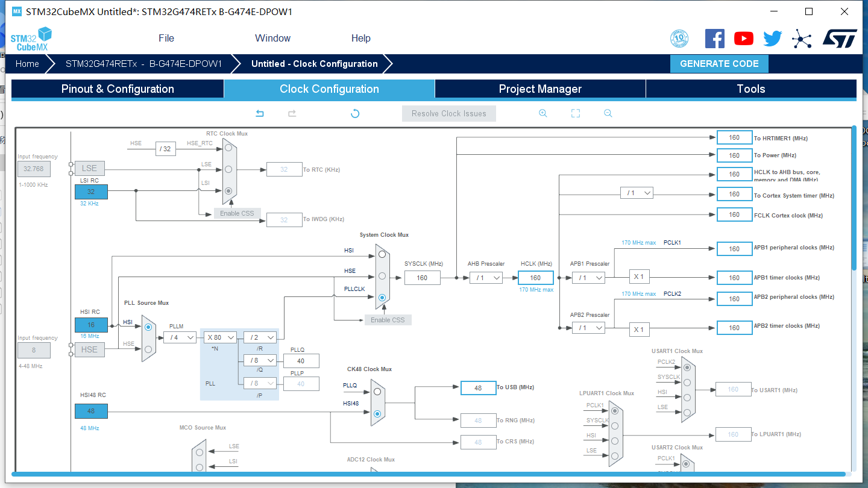Click the SYSCLK (MHz) value field
Viewport: 868px width, 488px height.
tap(422, 278)
